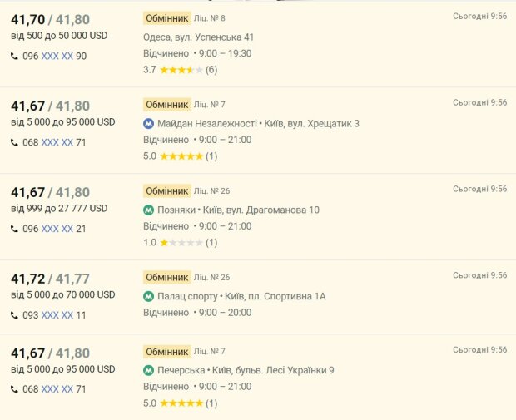
Task: Click the phone icon beside 096 XXX XX 21
Action: (14, 229)
